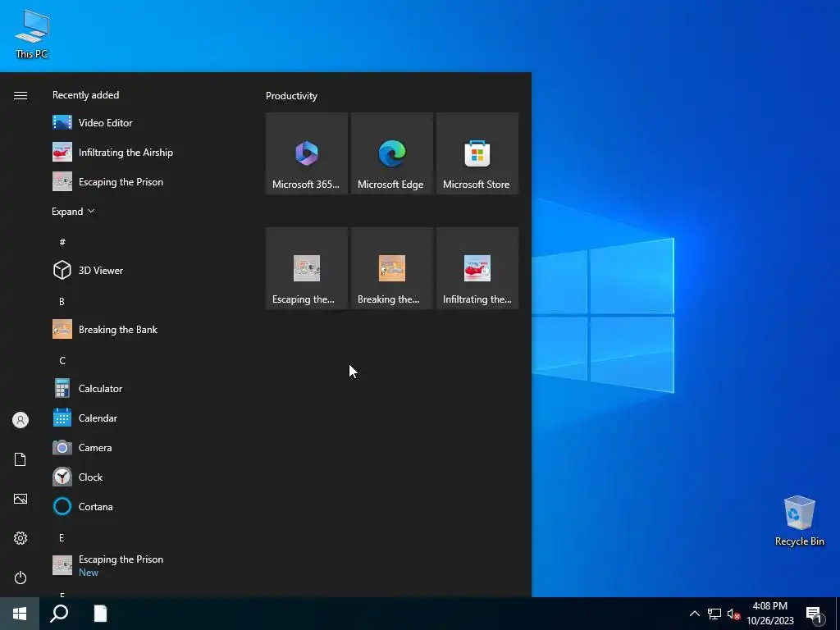Launch the Breaking the... pinned tile
The width and height of the screenshot is (840, 630).
(391, 268)
